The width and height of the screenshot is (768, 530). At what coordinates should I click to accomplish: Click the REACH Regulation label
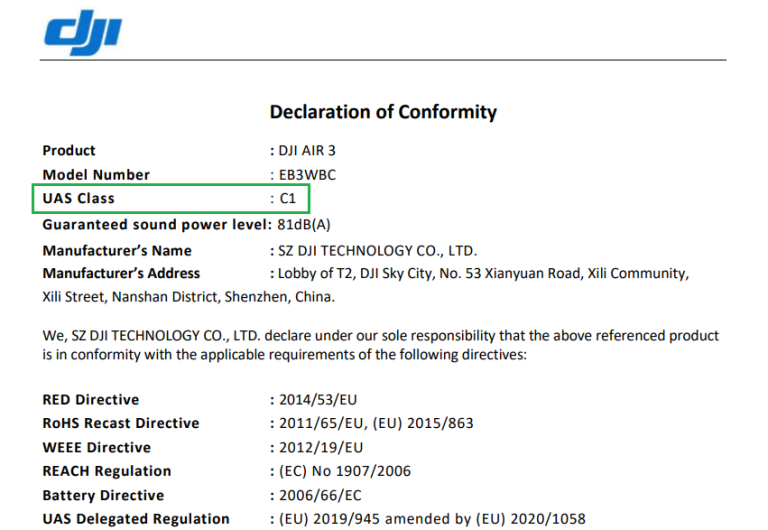[107, 472]
